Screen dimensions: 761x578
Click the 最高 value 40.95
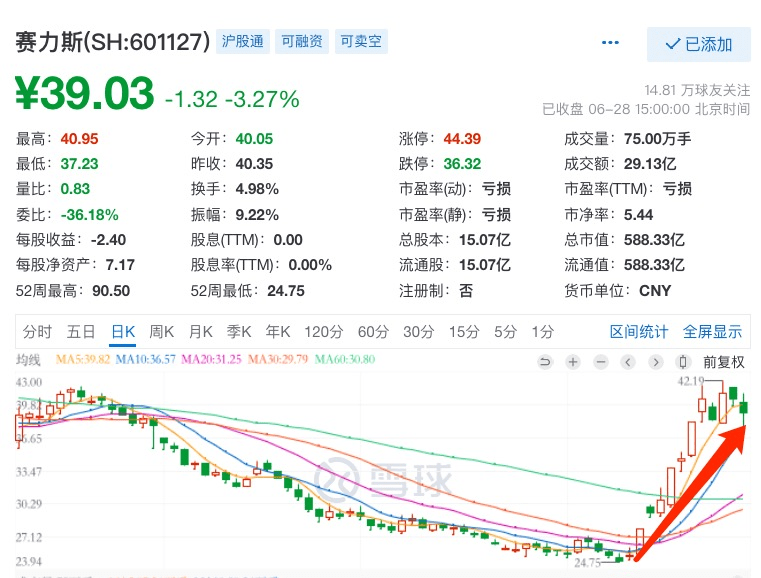[x=79, y=139]
